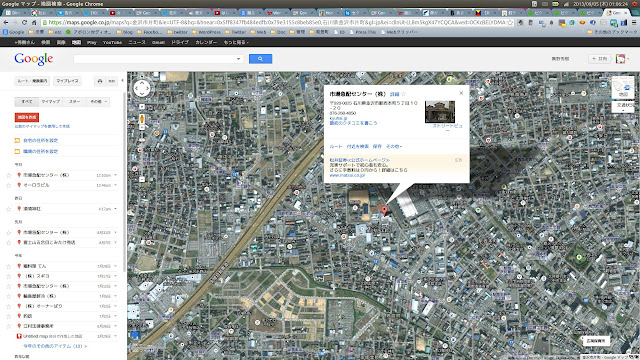Click the link icon beside print
640x360 pixels.
coord(111,81)
